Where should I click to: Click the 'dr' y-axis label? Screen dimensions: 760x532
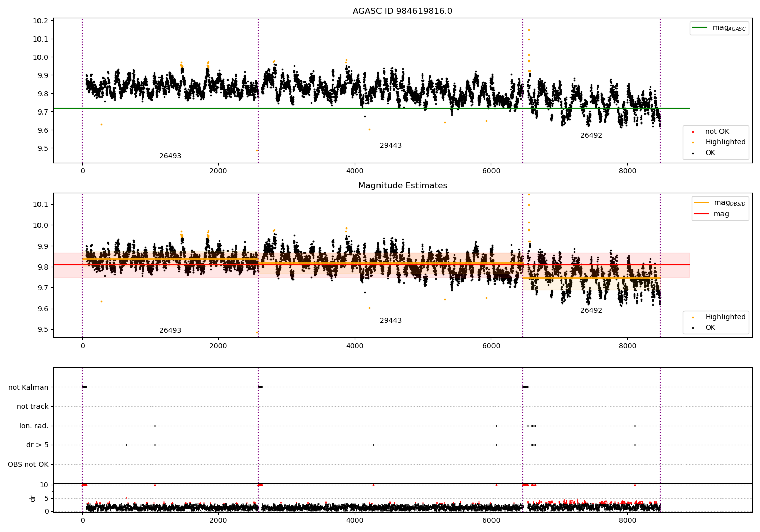pyautogui.click(x=33, y=498)
